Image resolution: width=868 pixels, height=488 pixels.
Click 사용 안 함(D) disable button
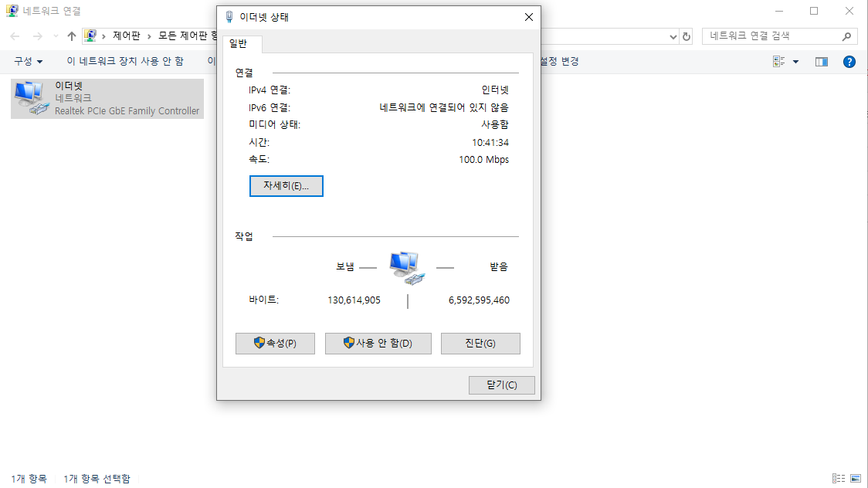tap(378, 343)
